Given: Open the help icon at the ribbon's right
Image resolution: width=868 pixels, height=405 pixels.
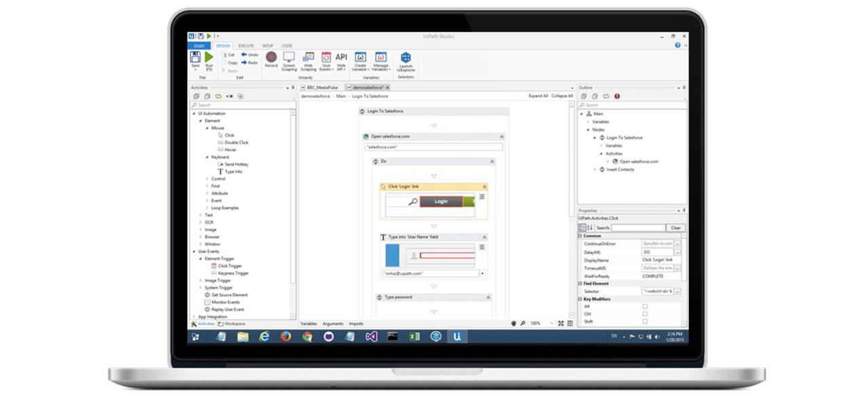Looking at the screenshot, I should click(x=677, y=45).
